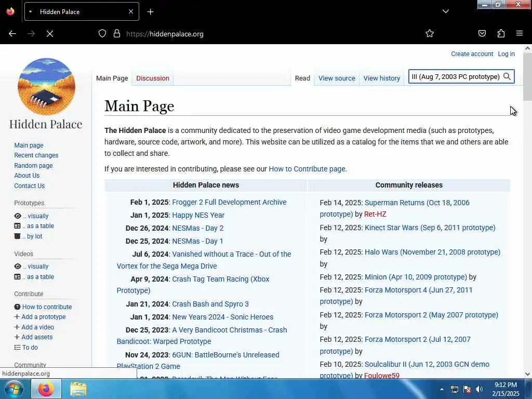Open tracking protection shield icon
Viewport: 532px width, 399px height.
click(102, 34)
